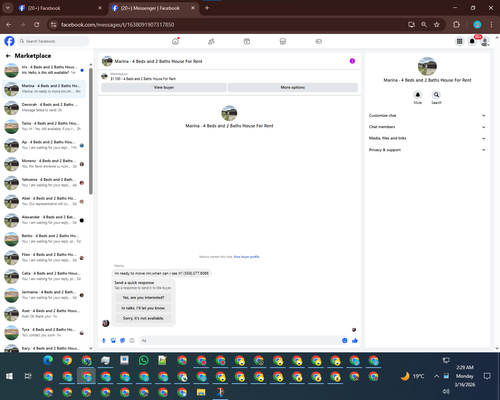Image resolution: width=500 pixels, height=400 pixels.
Task: Select the (20+) Messenger | Facebook tab
Action: click(x=153, y=8)
